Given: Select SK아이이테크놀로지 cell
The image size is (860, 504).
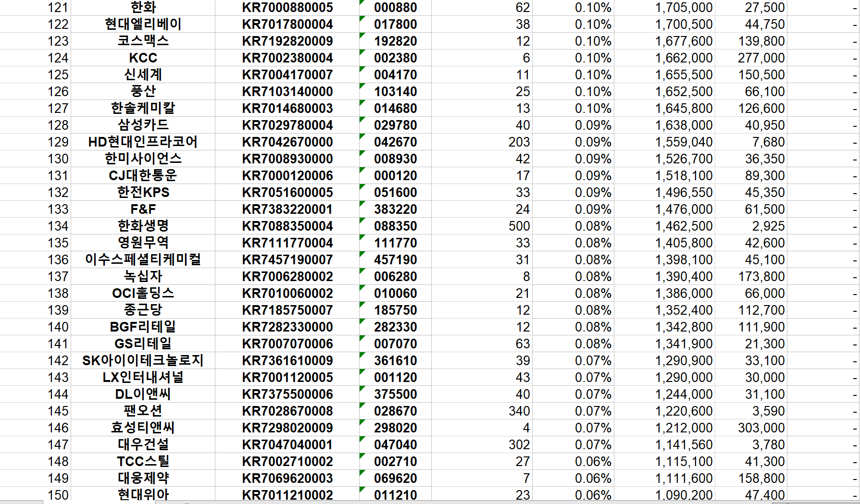Looking at the screenshot, I should (143, 361).
